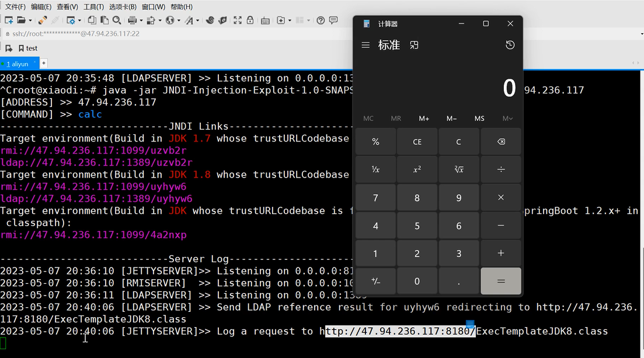Click the New Session icon in Xshell toolbar
Viewport: 644px width, 358px height.
click(9, 20)
